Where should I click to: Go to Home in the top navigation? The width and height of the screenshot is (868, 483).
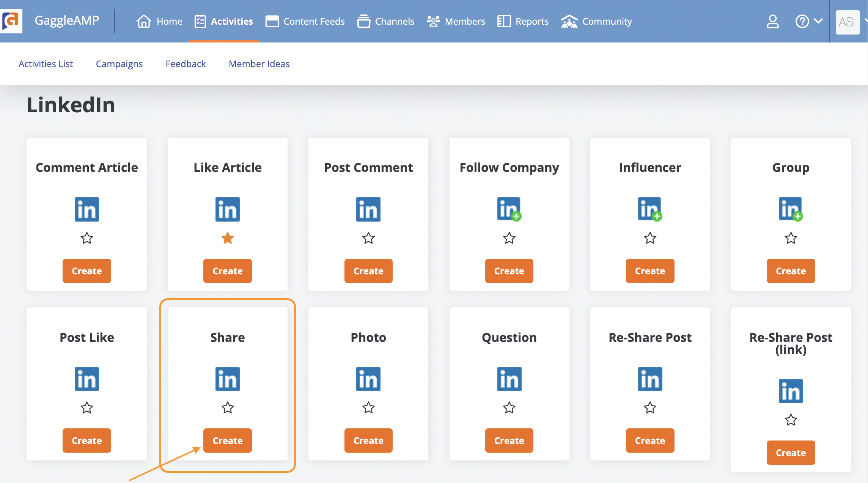(x=159, y=21)
